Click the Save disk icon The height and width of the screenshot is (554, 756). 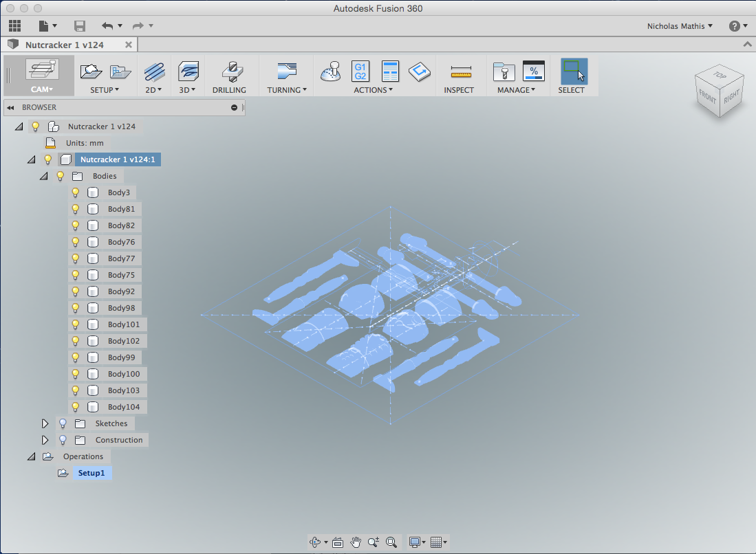[x=80, y=25]
